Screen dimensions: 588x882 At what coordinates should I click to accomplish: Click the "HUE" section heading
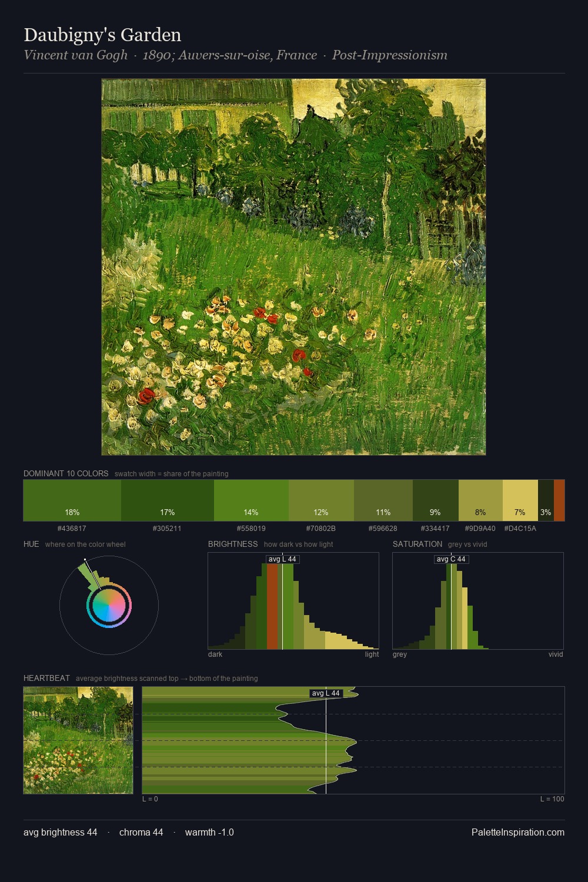click(31, 544)
